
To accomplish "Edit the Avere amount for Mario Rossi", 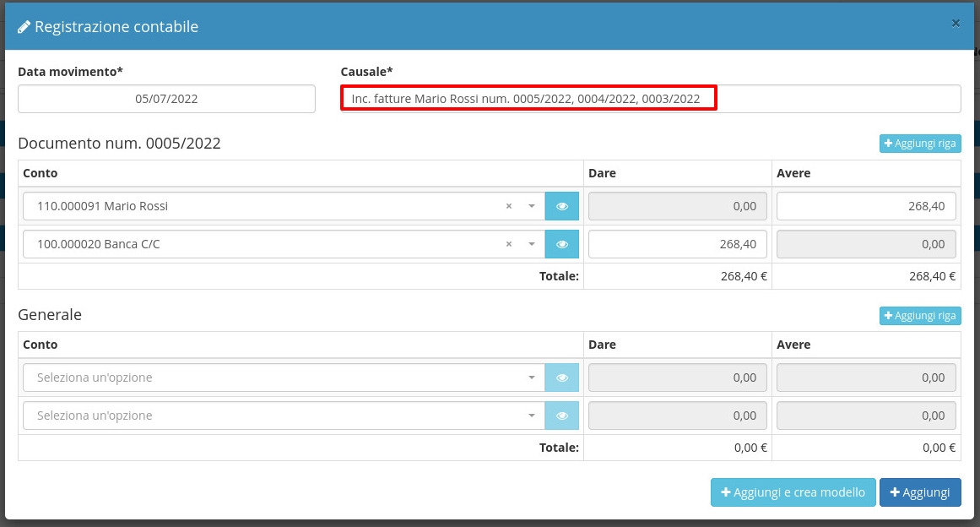I will pos(866,206).
